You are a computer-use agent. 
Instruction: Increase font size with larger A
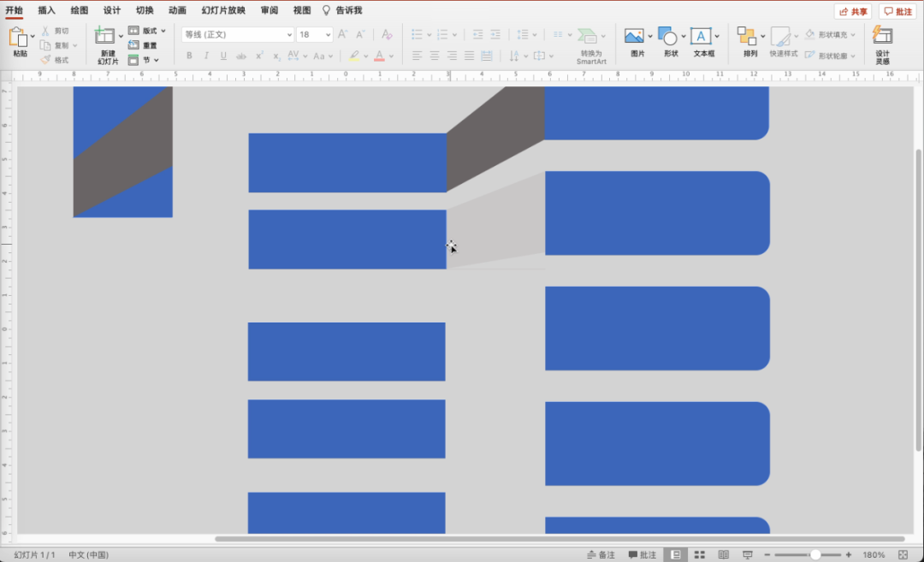(342, 34)
